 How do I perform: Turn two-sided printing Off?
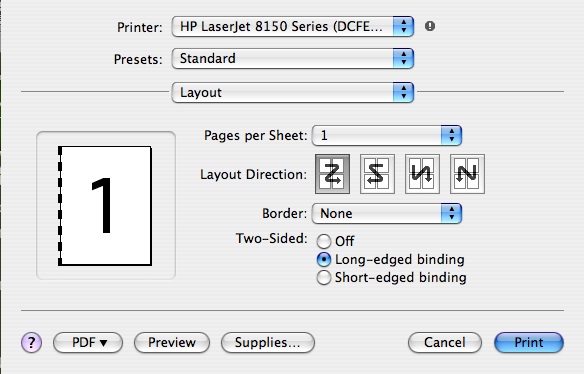(x=324, y=241)
